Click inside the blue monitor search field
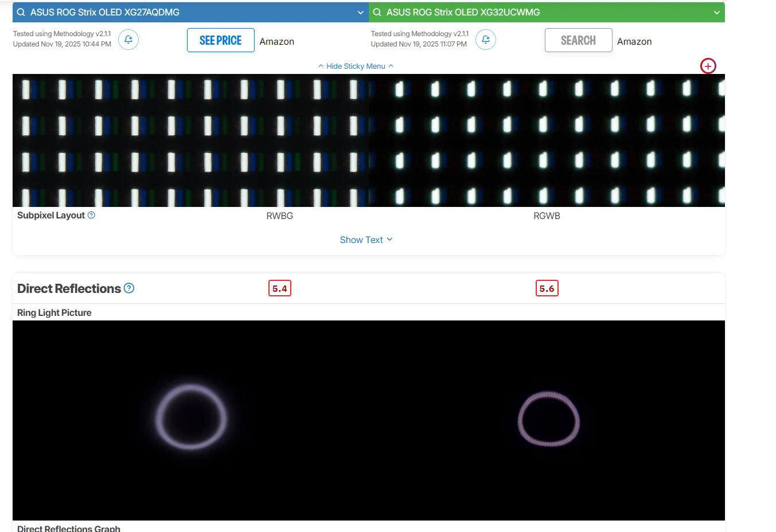 pyautogui.click(x=172, y=11)
